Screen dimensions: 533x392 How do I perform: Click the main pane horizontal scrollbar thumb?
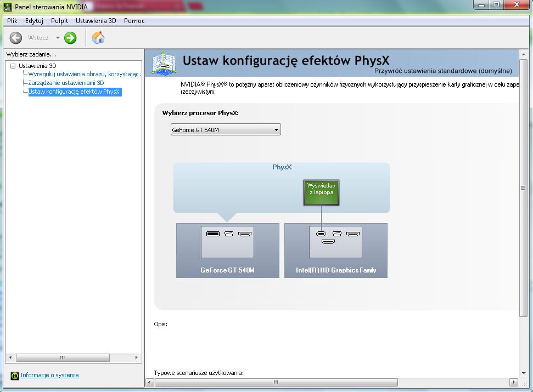[x=276, y=383]
